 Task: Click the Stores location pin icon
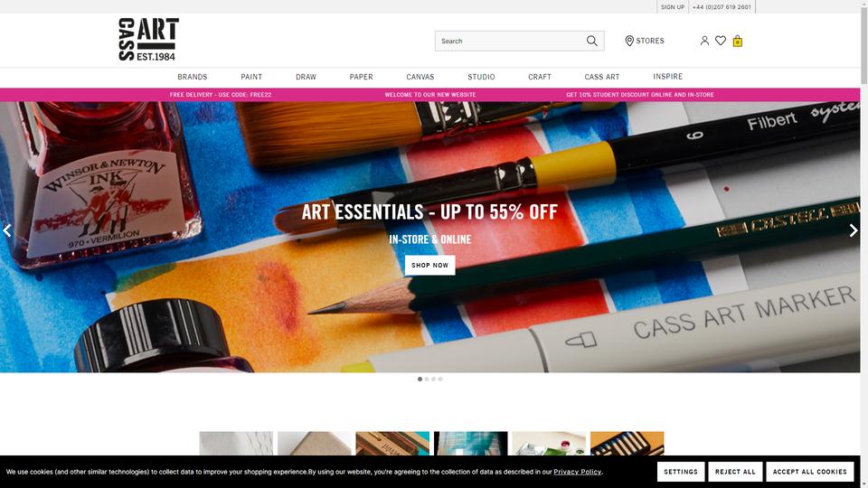[629, 41]
